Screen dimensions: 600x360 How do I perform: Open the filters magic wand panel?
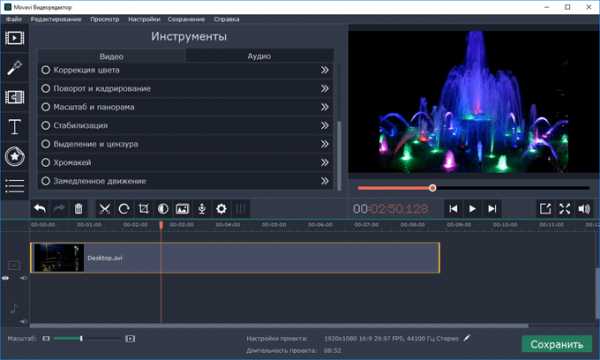pos(15,68)
